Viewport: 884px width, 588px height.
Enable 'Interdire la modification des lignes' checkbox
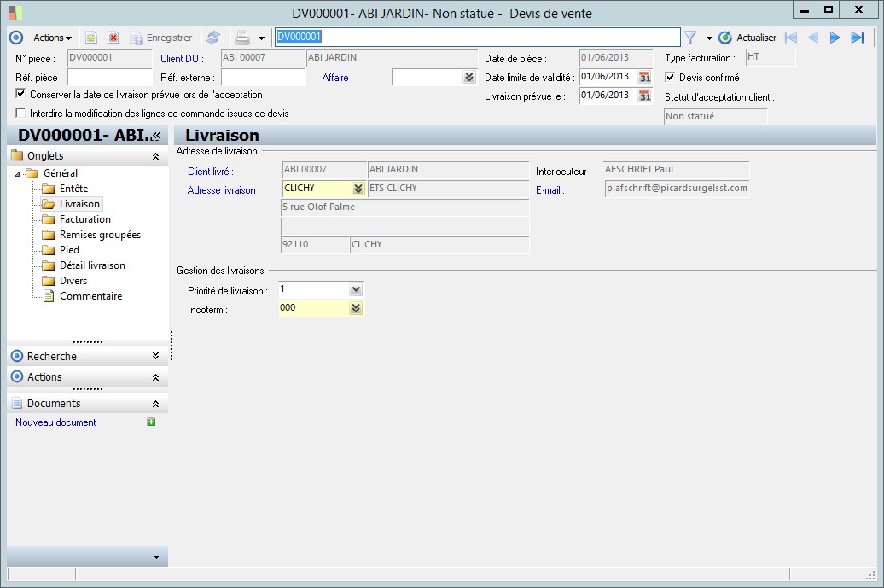coord(21,114)
